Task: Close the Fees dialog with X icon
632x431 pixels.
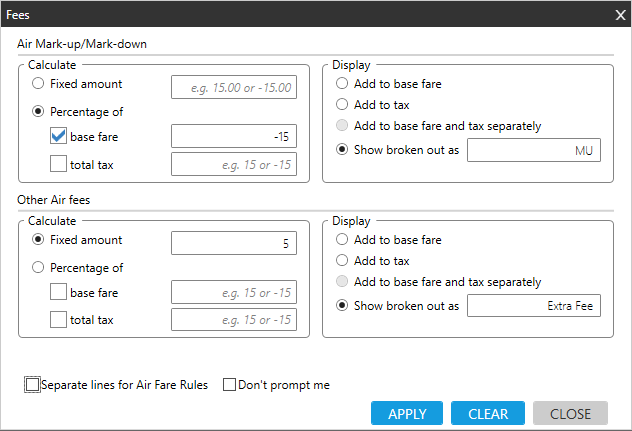Action: 619,14
